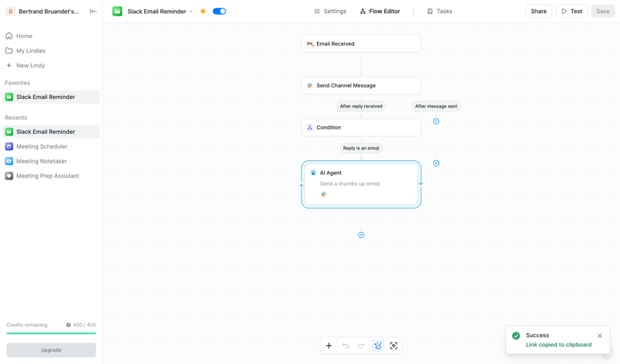Select the Condition node
The image size is (620, 364).
(361, 127)
